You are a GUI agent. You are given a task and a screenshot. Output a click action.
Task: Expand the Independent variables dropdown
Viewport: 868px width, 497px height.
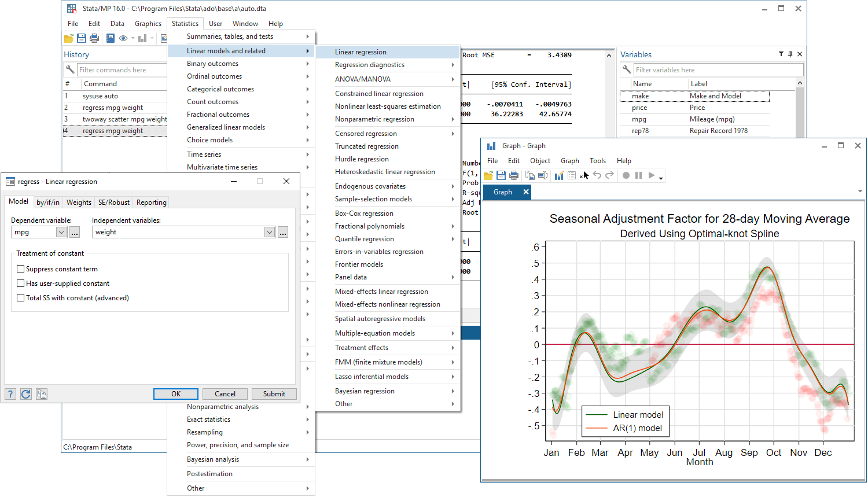[269, 231]
